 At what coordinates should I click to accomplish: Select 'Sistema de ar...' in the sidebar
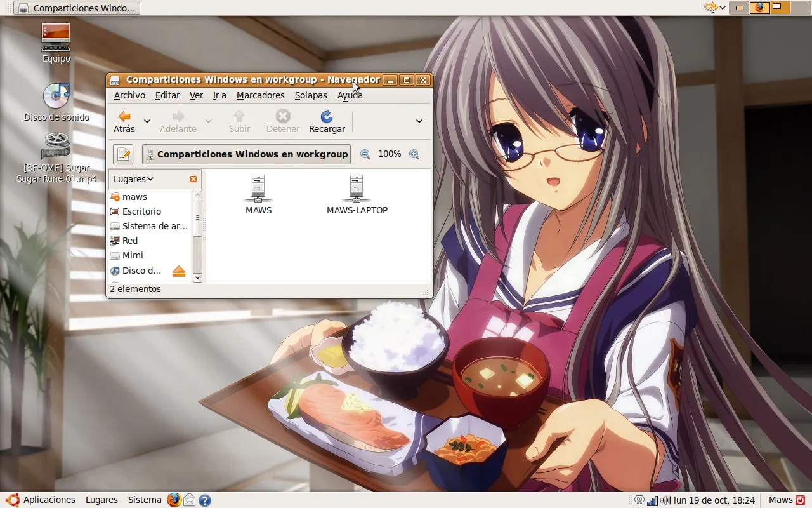[x=150, y=226]
